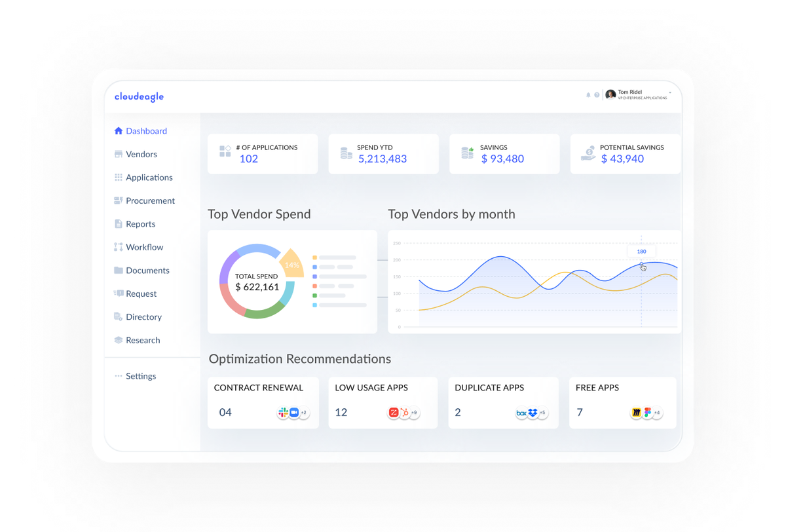Click the 180 data point on line chart

pos(641,264)
